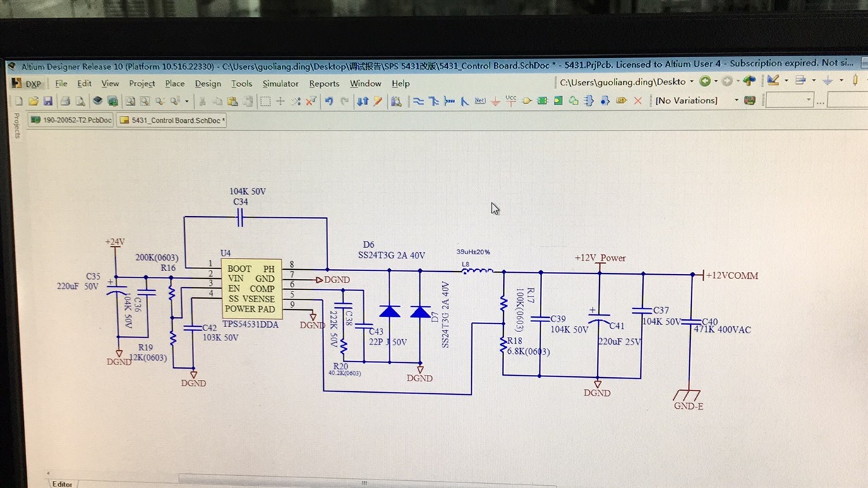This screenshot has height=488, width=868.
Task: Clear the current filter icon
Action: [x=311, y=101]
